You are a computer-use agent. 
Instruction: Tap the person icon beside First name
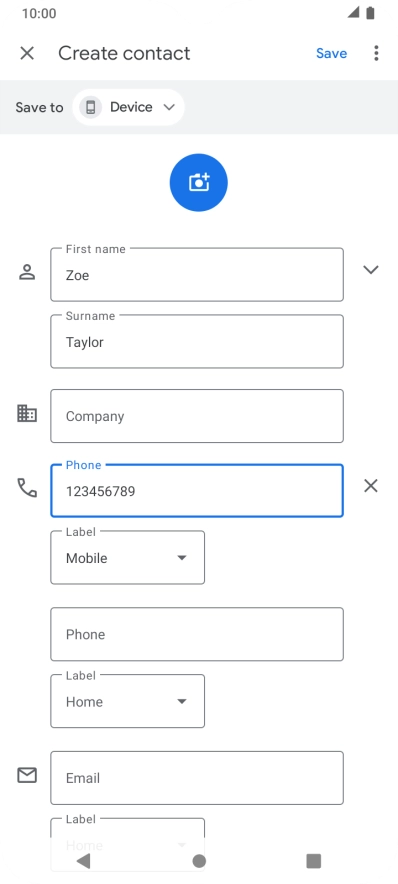coord(27,272)
